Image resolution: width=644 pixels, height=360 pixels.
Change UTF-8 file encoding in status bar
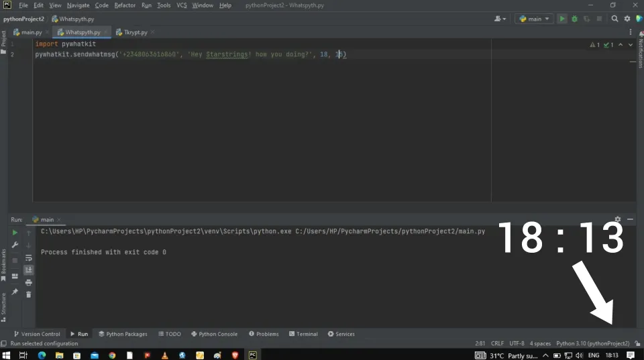(x=517, y=344)
